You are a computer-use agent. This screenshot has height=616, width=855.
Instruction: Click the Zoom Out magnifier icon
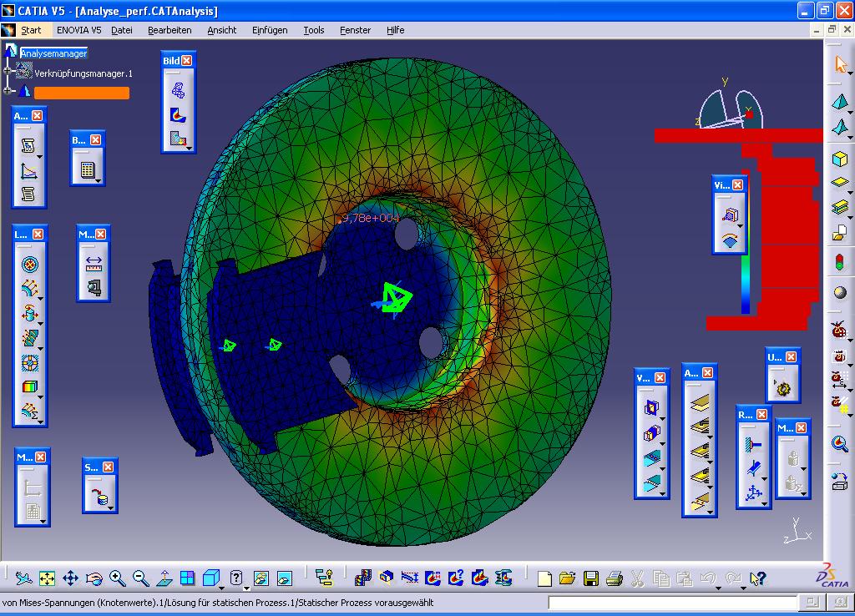click(x=140, y=578)
